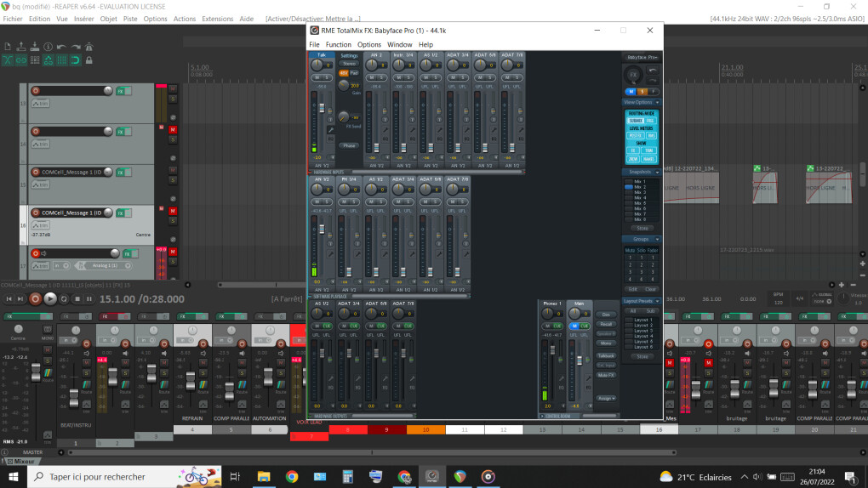
Task: Open REAPER Extensions menu
Action: [218, 19]
